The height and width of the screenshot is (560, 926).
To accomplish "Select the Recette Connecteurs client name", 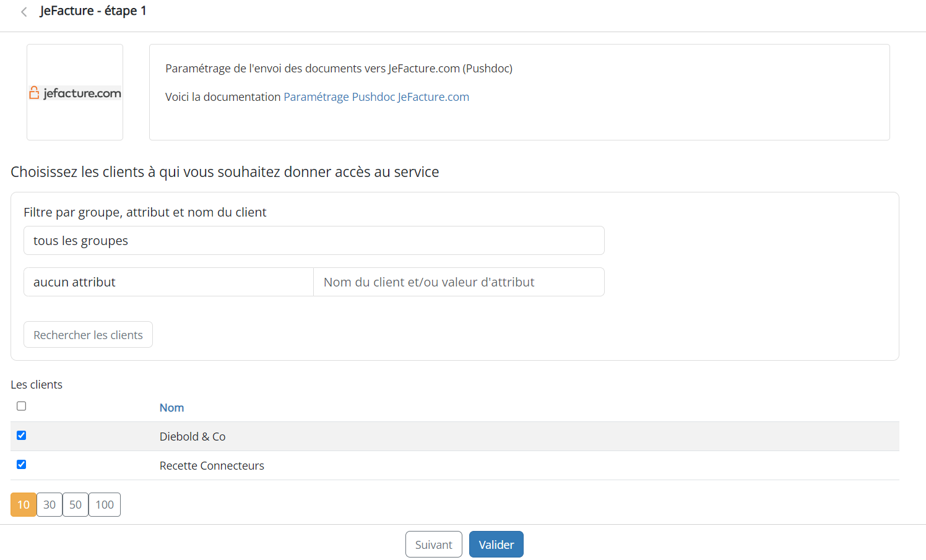I will coord(212,466).
